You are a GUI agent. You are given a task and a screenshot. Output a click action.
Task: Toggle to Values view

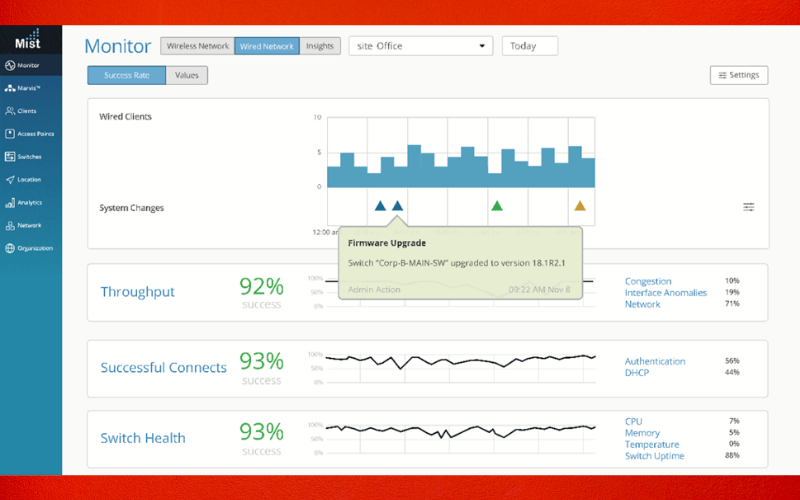click(x=187, y=75)
